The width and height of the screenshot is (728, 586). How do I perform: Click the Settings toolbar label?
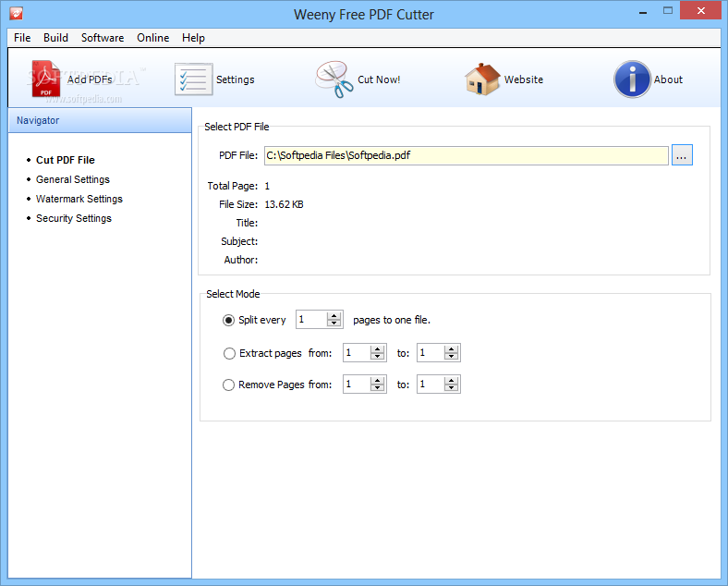pos(236,79)
